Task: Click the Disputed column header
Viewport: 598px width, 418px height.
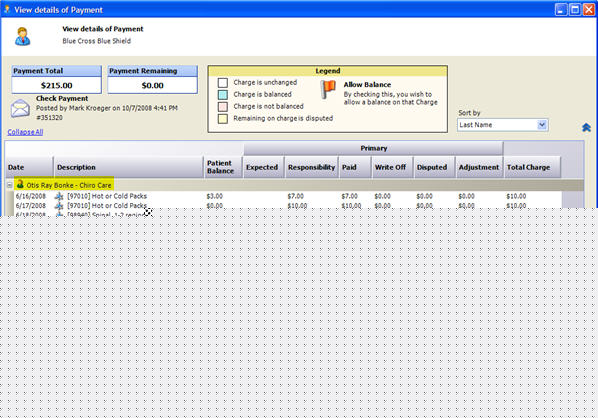Action: click(434, 167)
